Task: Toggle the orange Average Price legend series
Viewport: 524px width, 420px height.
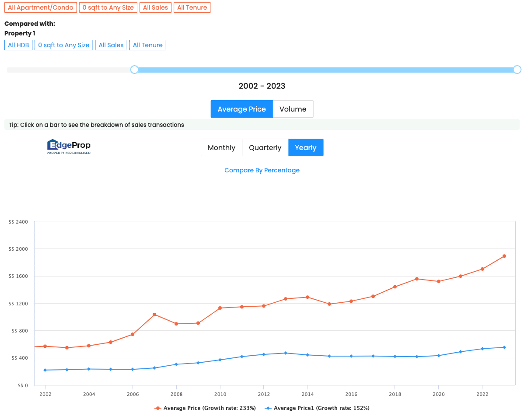Action: pos(205,408)
